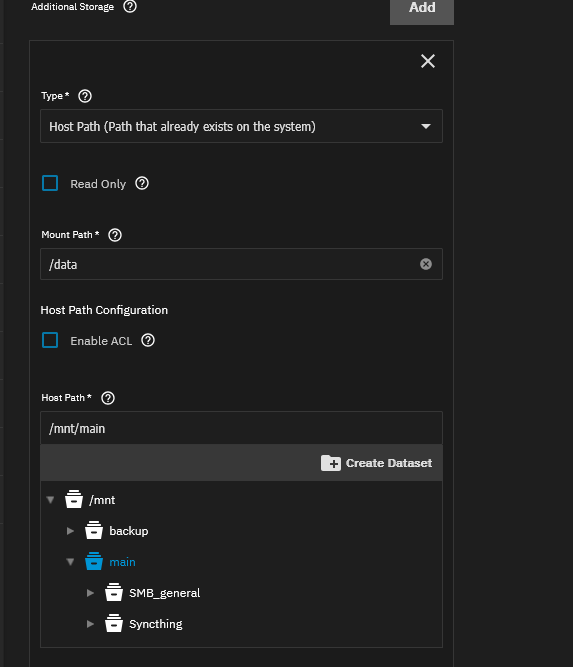Enable the Read Only checkbox
This screenshot has height=667, width=573.
pos(50,183)
